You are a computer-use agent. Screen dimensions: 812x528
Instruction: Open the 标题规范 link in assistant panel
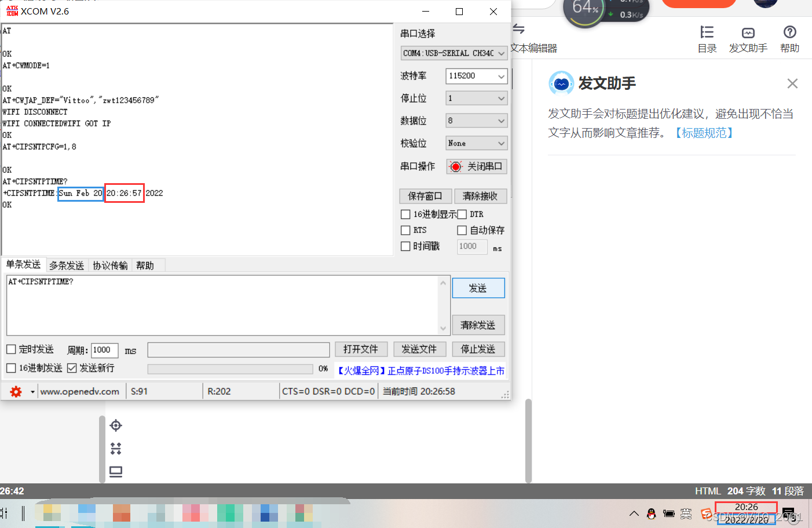coord(704,133)
